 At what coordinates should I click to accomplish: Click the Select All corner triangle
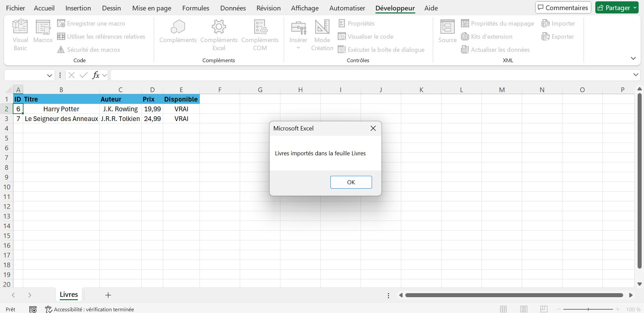click(9, 90)
